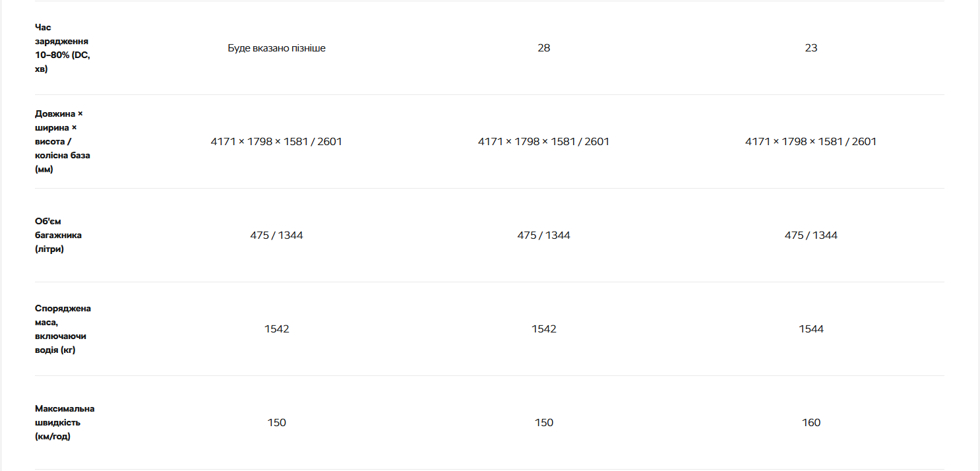Image resolution: width=980 pixels, height=471 pixels.
Task: Click max speed 150 in the middle column
Action: click(x=543, y=423)
